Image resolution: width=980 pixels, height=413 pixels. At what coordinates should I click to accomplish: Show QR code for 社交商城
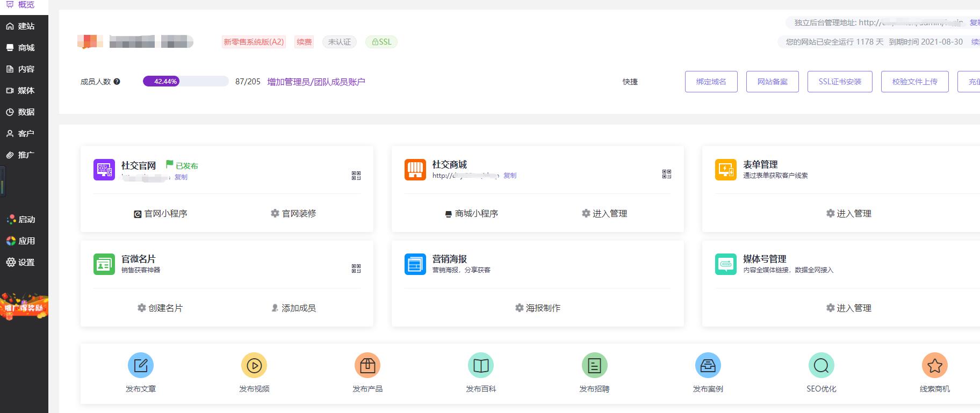coord(666,174)
